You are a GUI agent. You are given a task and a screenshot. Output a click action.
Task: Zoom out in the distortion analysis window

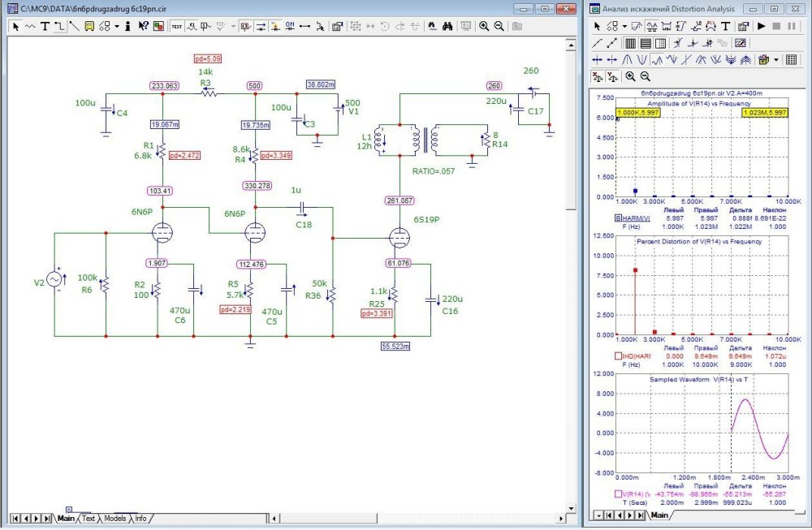pyautogui.click(x=645, y=75)
